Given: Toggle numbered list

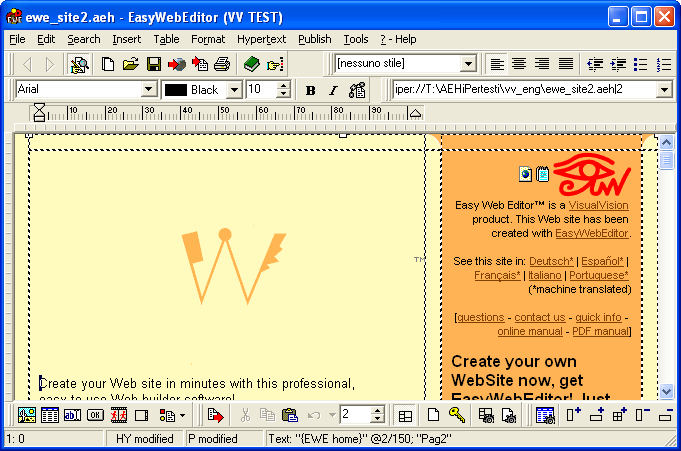Looking at the screenshot, I should [x=664, y=64].
